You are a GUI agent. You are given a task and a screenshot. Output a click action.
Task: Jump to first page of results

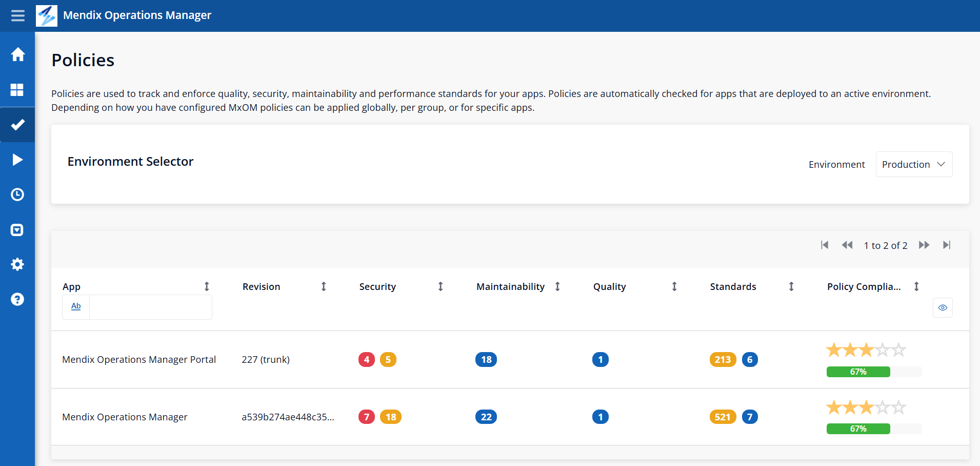pos(825,245)
